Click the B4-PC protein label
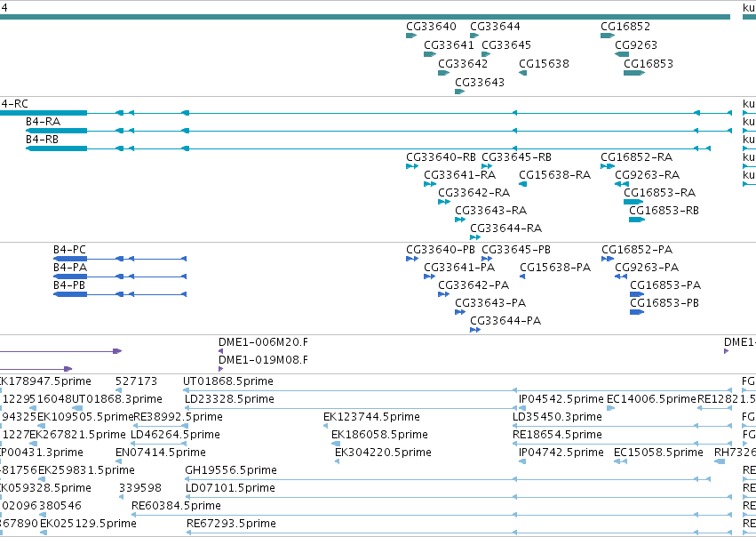Viewport: 756px width, 537px height. 69,250
